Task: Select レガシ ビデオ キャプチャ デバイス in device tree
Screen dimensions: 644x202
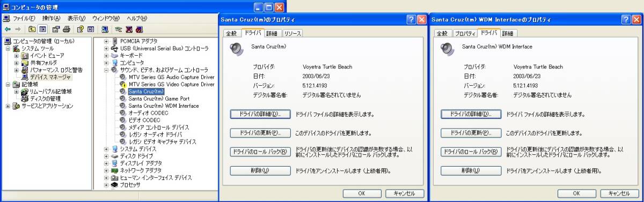Action: click(x=162, y=142)
